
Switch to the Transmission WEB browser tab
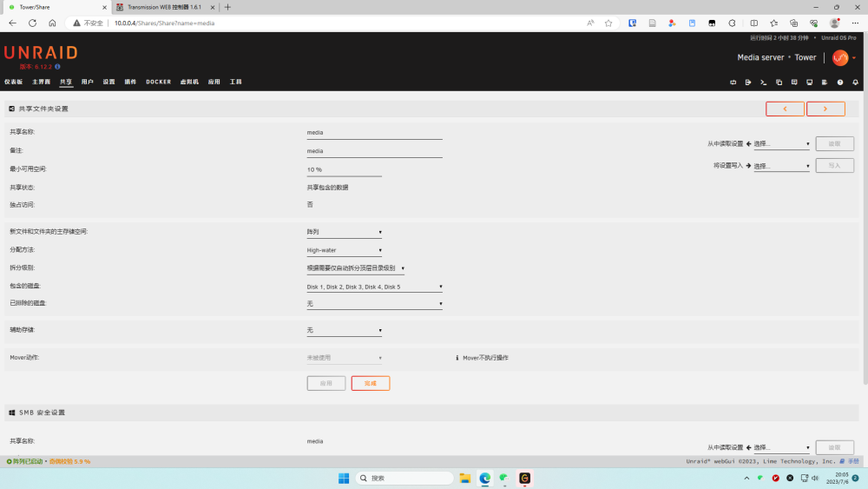pyautogui.click(x=165, y=7)
